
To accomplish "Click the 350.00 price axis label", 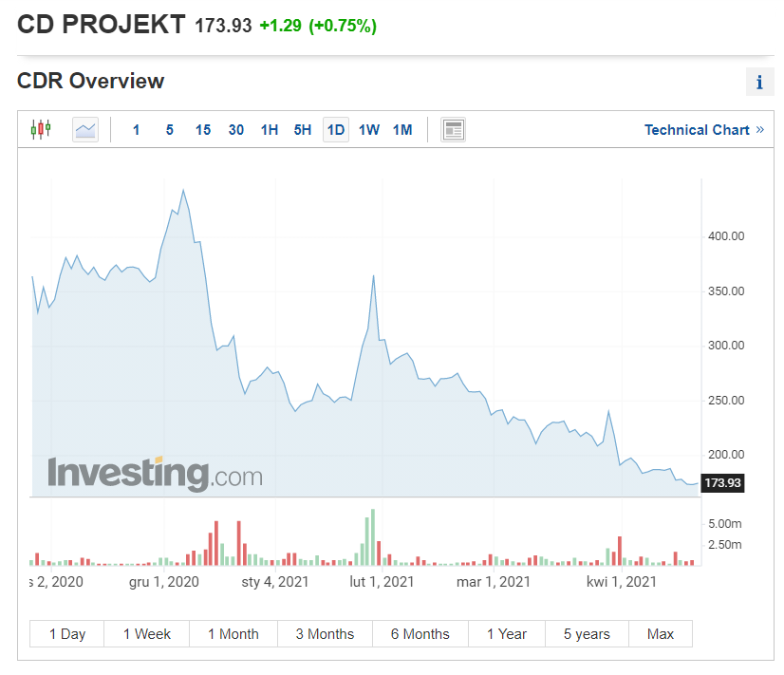I will coord(726,291).
